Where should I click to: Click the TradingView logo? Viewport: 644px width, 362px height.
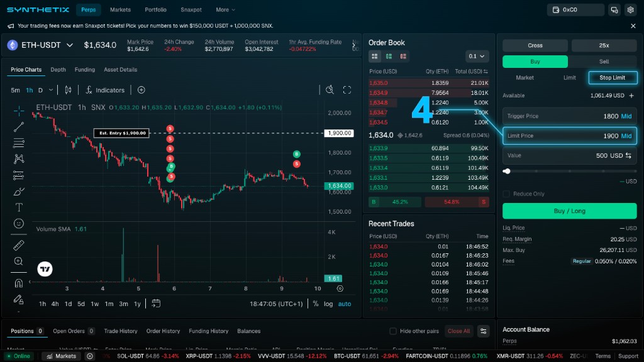pos(45,269)
